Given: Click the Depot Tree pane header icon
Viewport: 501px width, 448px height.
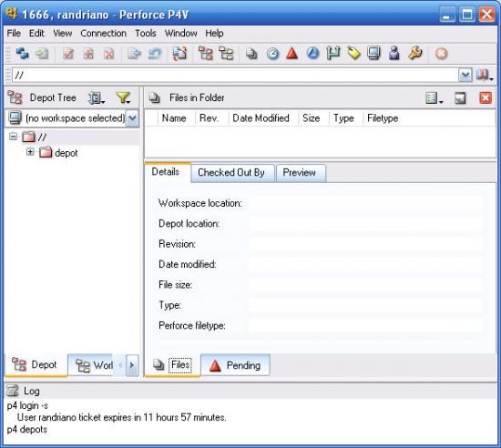Looking at the screenshot, I should coord(15,97).
